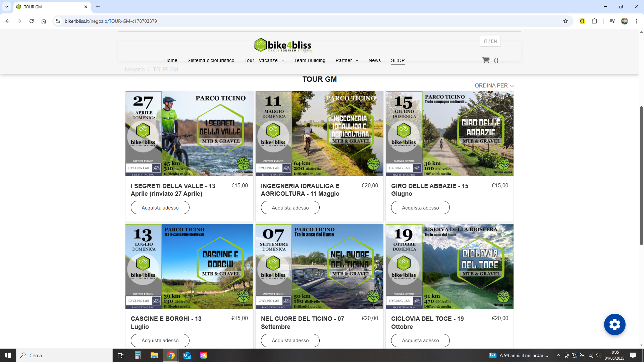Open the Nel Cuore del Ticino image
The image size is (644, 362).
(319, 266)
